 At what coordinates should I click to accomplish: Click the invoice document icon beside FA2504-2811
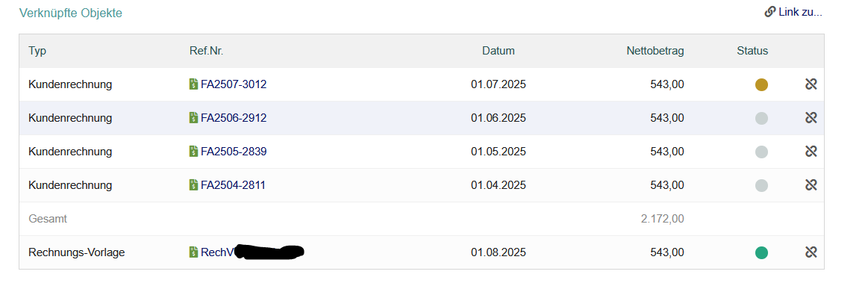194,185
